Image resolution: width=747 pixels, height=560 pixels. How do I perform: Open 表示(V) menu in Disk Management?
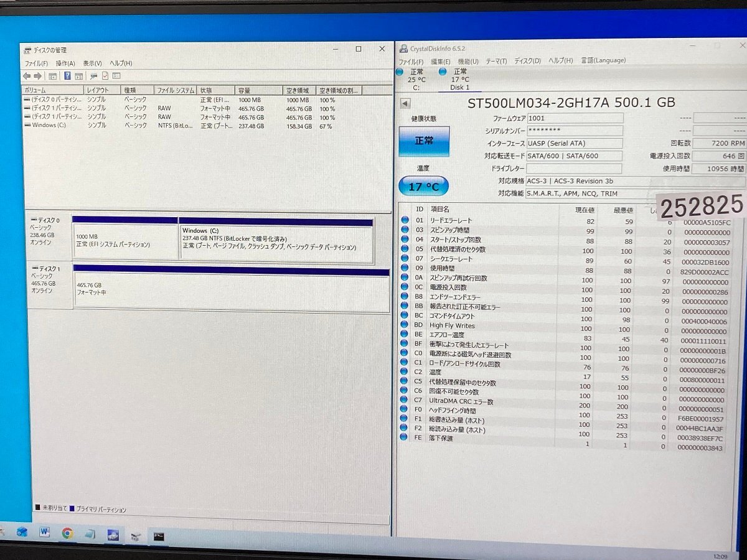coord(92,63)
